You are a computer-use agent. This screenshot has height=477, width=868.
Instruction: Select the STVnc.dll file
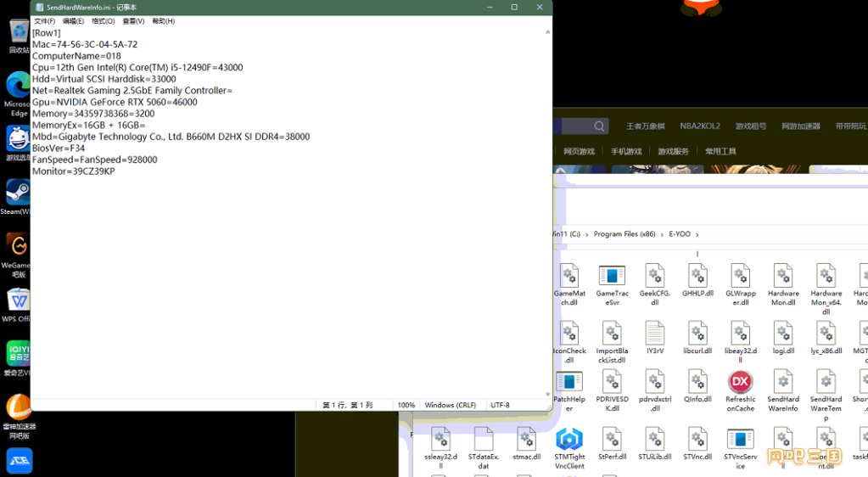[x=697, y=444]
